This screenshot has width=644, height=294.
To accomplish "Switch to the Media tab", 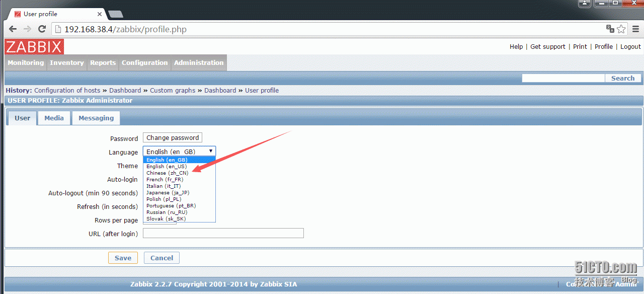I will pos(54,118).
